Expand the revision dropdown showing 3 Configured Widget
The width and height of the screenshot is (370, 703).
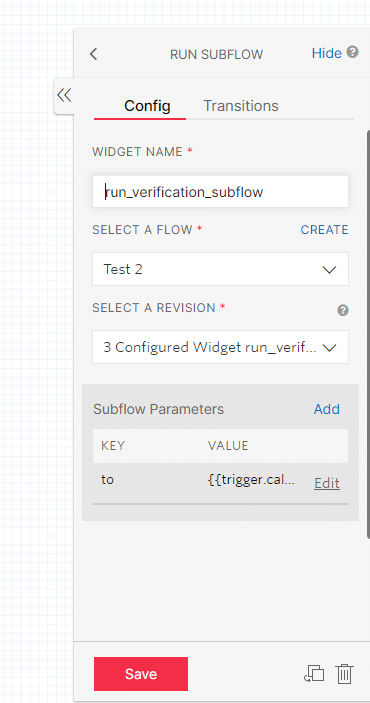220,347
